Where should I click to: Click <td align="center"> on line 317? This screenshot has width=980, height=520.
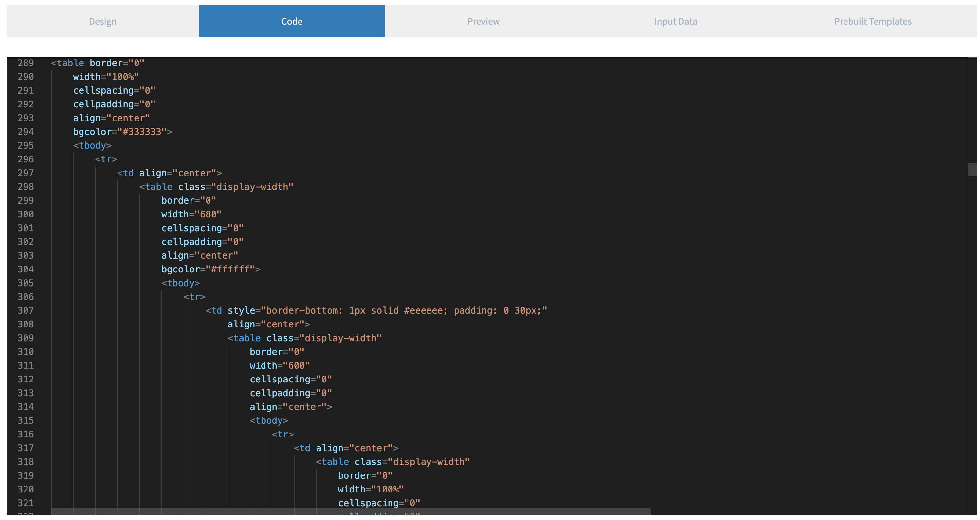(x=346, y=448)
